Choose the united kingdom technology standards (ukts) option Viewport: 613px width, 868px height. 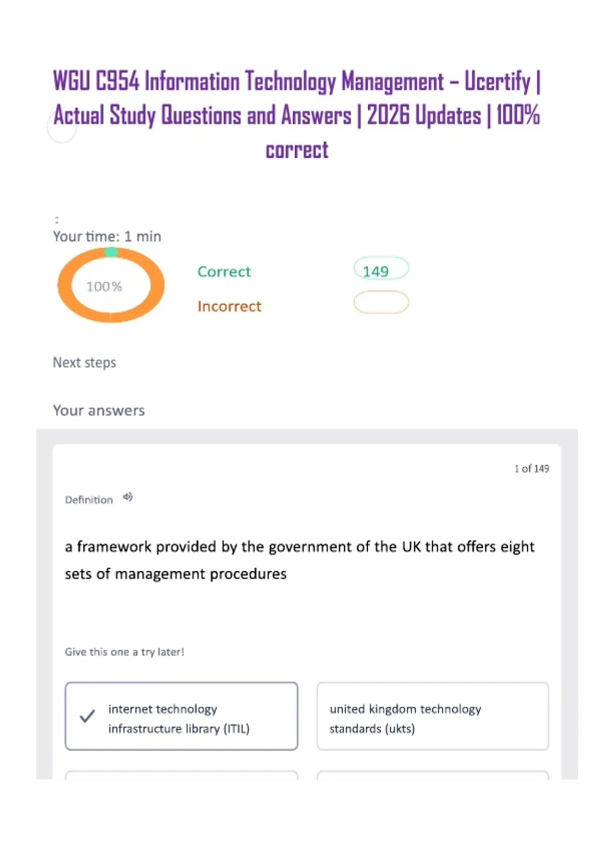tap(433, 716)
